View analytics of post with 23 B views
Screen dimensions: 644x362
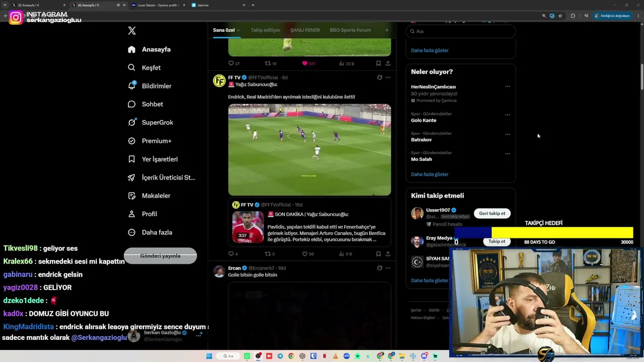click(x=347, y=63)
